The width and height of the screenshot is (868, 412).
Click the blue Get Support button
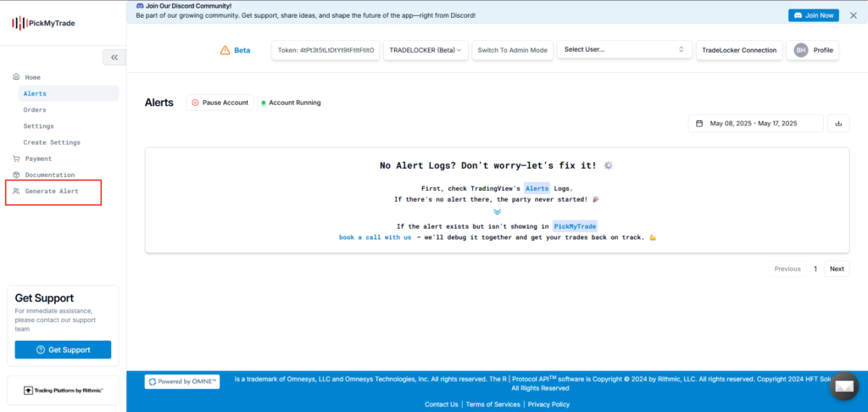pyautogui.click(x=63, y=349)
